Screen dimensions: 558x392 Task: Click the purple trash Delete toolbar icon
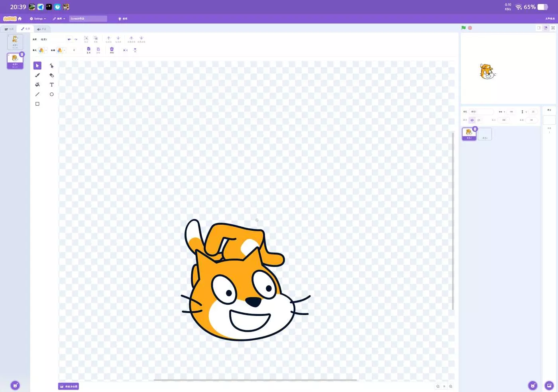coord(112,50)
